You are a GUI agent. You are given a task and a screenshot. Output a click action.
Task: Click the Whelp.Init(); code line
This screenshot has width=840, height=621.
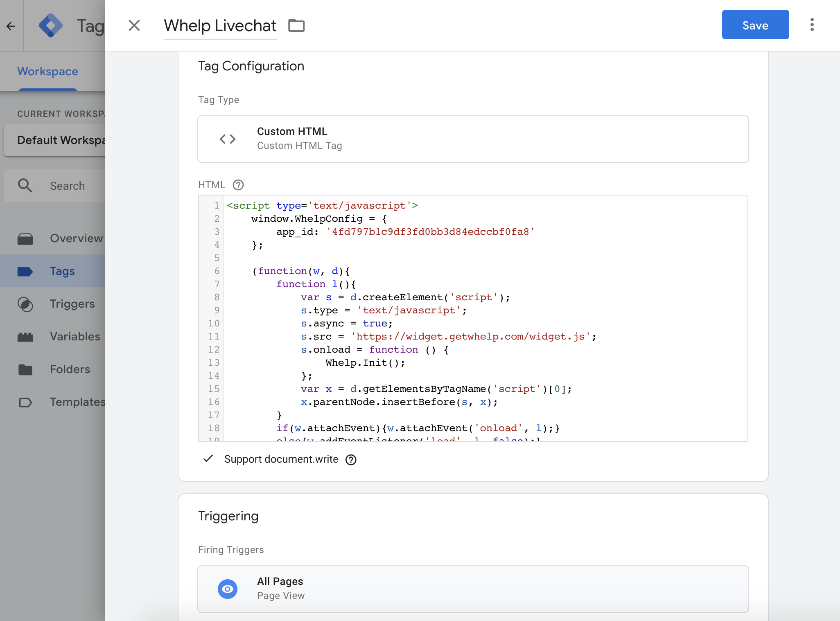(365, 363)
